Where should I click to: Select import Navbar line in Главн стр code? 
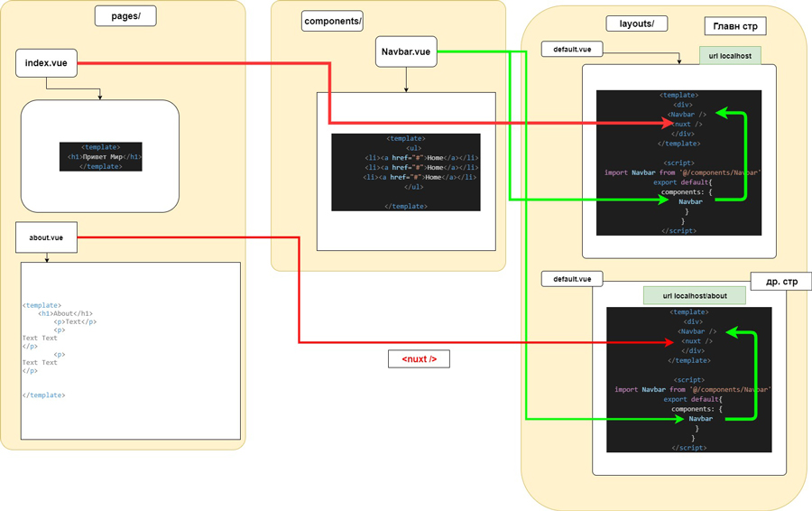tap(683, 172)
